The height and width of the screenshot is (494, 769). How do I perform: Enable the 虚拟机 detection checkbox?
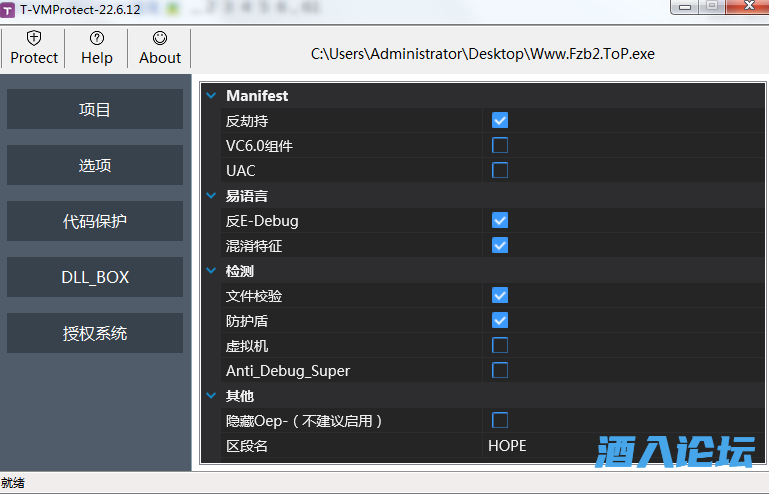[500, 345]
